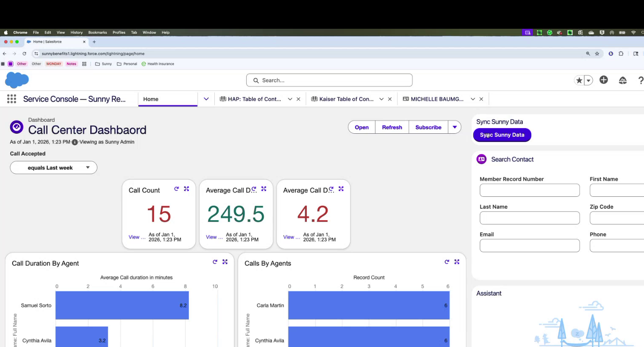Refresh the Call Count widget
Image resolution: width=644 pixels, height=347 pixels.
point(176,189)
